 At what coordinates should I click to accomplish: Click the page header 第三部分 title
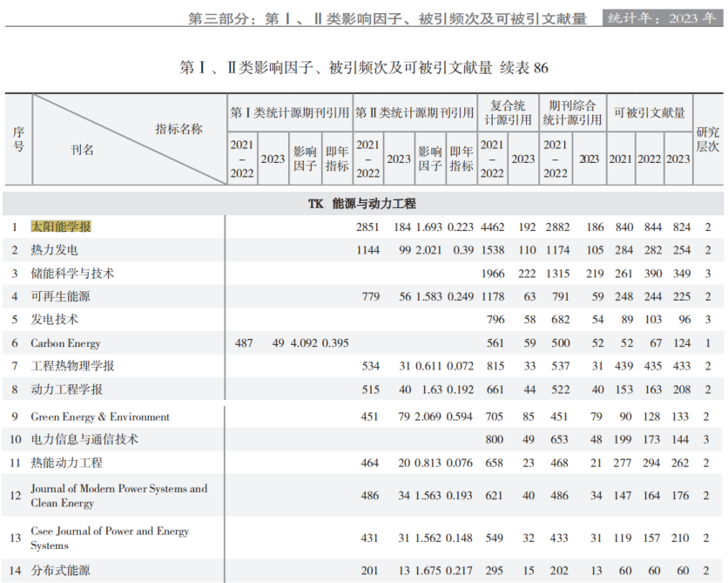pos(388,18)
